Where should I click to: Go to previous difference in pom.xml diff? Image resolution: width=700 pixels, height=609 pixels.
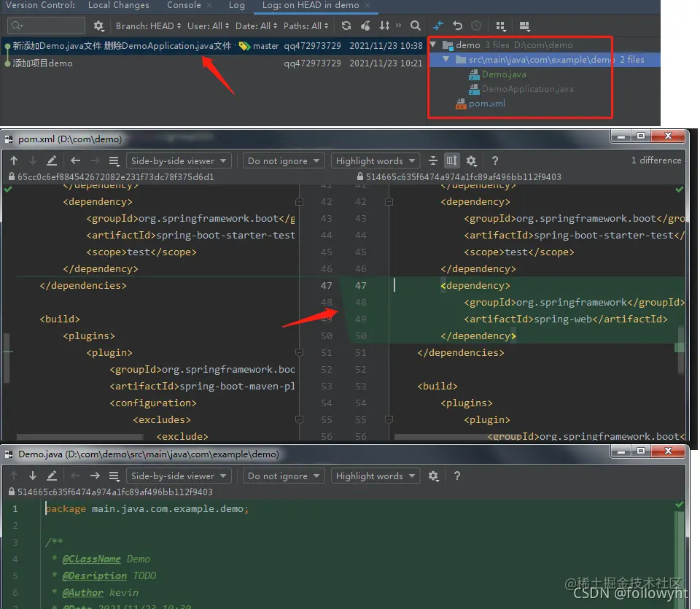(x=14, y=160)
